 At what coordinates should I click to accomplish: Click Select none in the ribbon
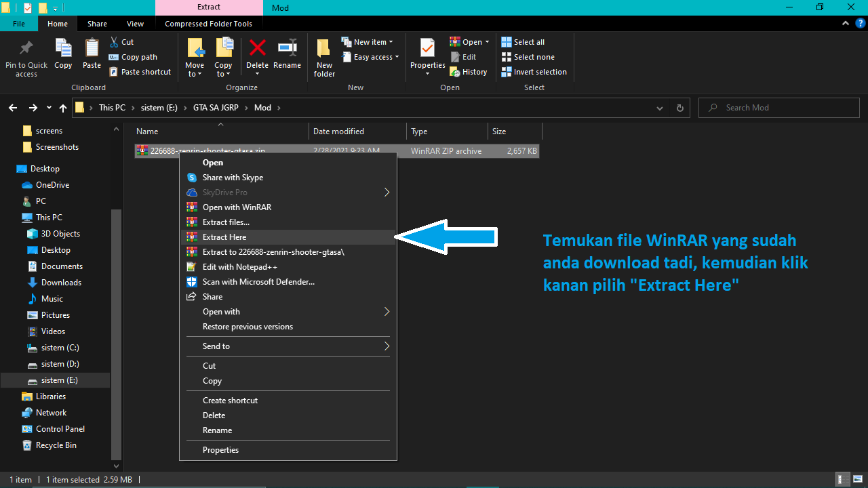[528, 57]
